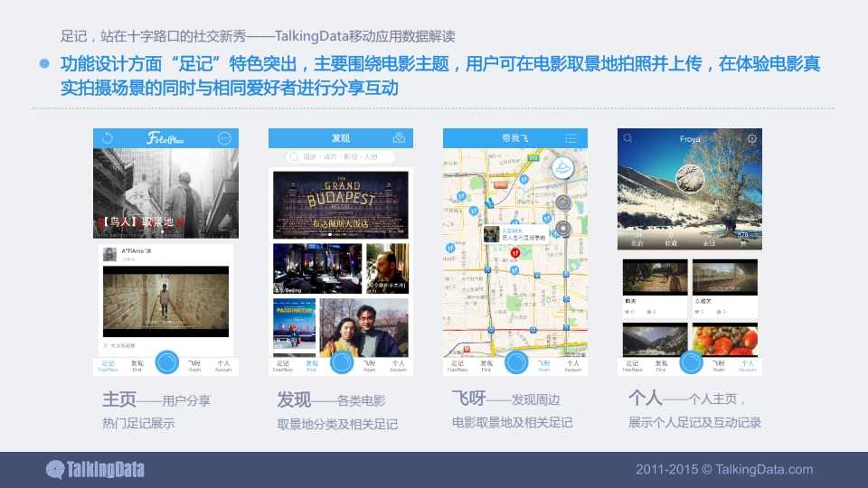868x488 pixels.
Task: Click 带我飞 title in map header
Action: click(514, 137)
